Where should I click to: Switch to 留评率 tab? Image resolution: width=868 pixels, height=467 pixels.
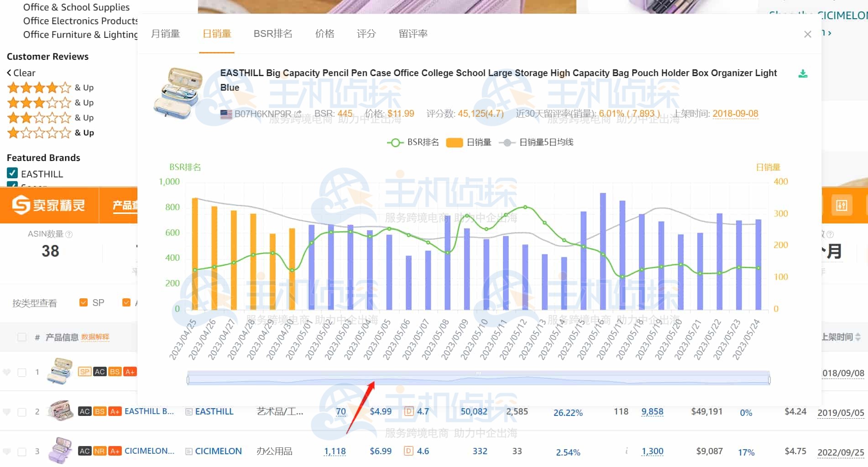coord(413,34)
